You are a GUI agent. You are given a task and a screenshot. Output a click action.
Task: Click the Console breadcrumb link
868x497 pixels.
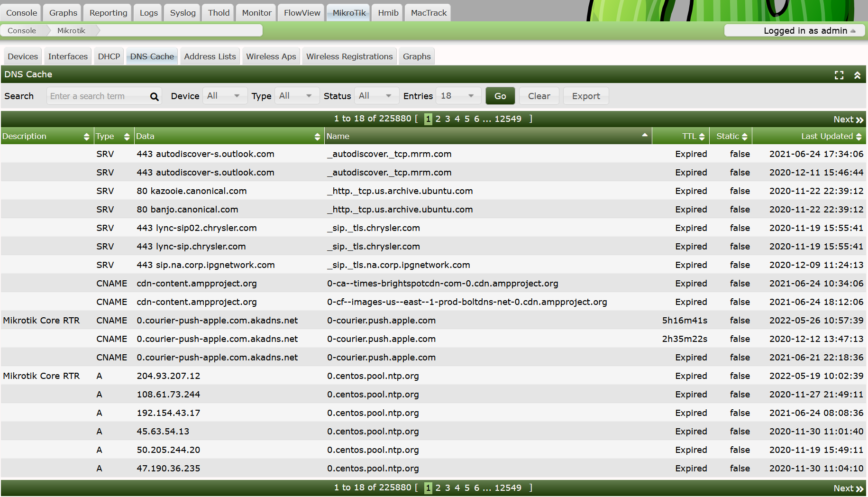(22, 30)
